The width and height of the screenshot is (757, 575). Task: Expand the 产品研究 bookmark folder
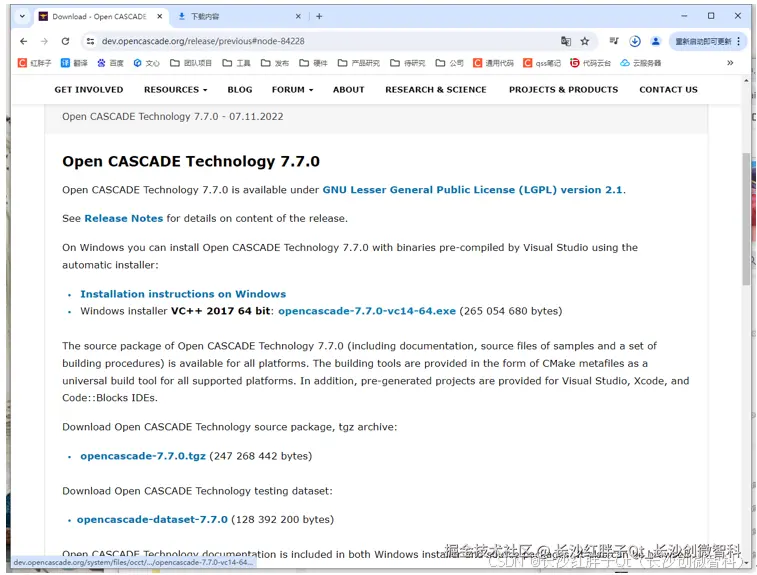[x=359, y=63]
